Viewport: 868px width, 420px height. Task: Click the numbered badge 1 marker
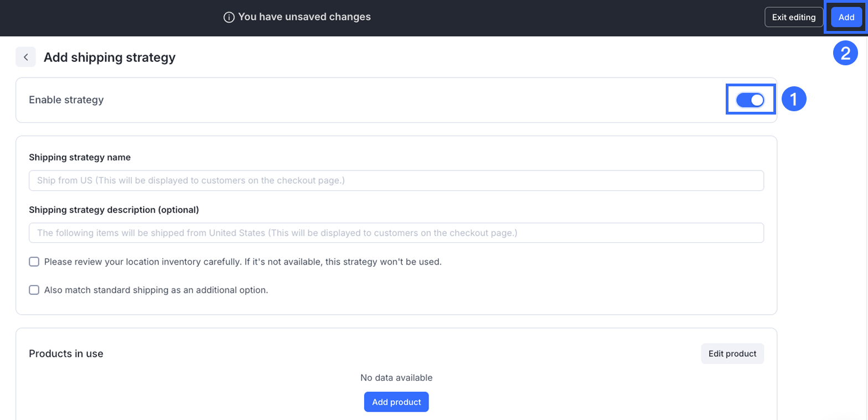pyautogui.click(x=793, y=100)
